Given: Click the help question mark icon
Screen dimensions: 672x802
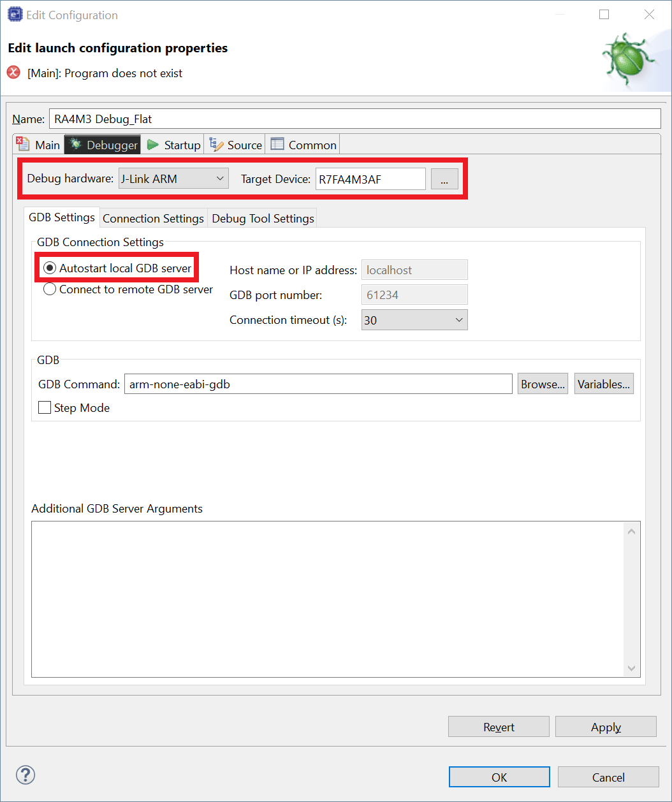Looking at the screenshot, I should click(26, 775).
